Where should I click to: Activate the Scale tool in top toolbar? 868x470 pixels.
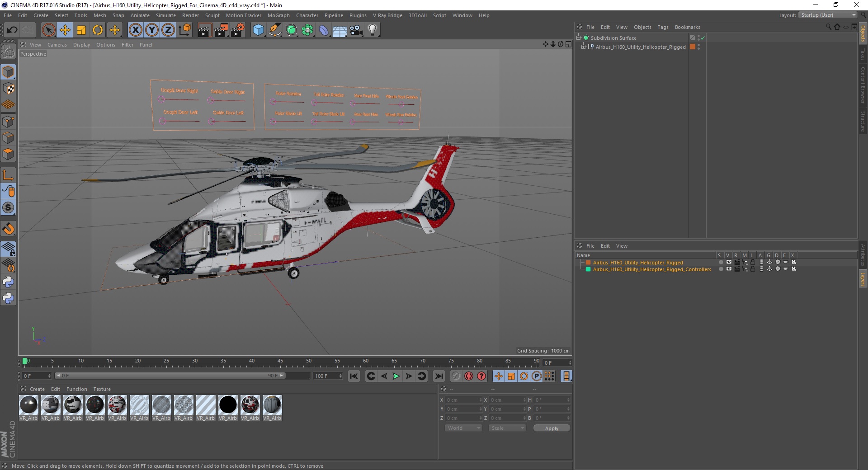tap(81, 30)
